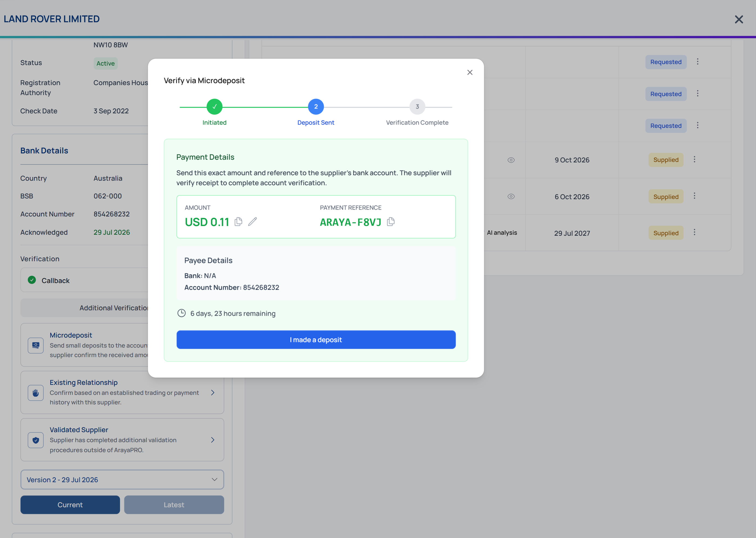Expand the Validated Supplier option chevron
Image resolution: width=756 pixels, height=538 pixels.
[212, 440]
